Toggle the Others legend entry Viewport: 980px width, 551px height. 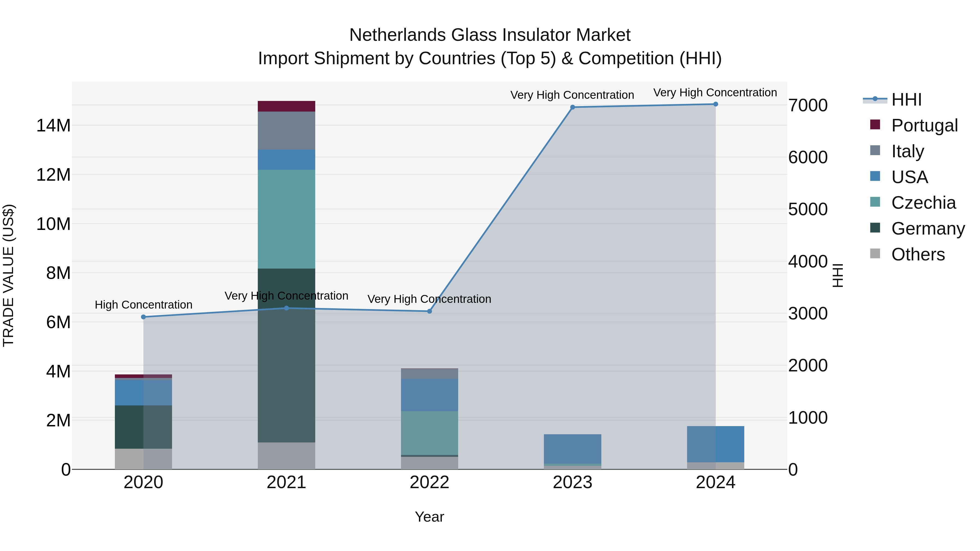tap(907, 254)
